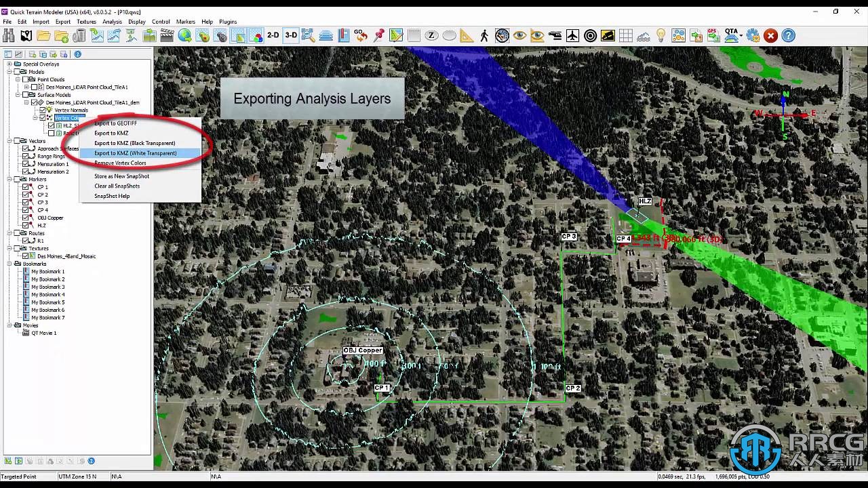Toggle Vertex Normals checkbox

coord(43,110)
